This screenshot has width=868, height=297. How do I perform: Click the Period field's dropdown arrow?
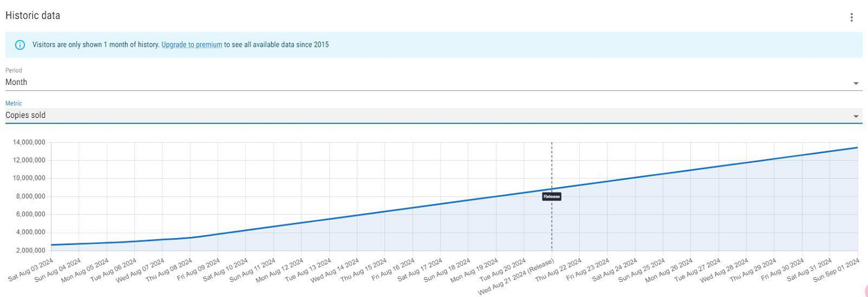pos(855,83)
